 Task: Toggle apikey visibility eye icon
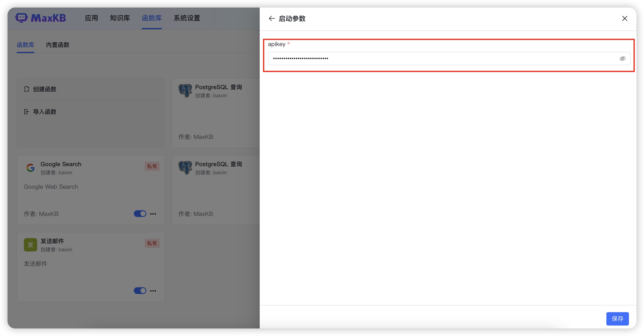(622, 59)
